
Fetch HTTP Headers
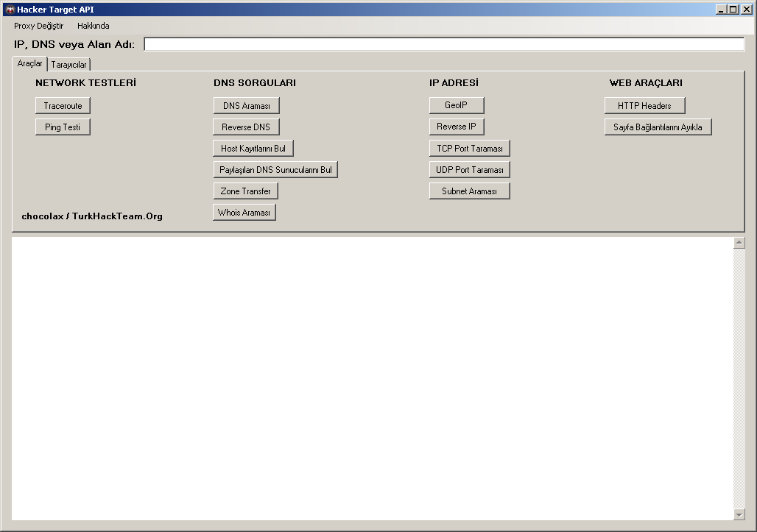(644, 106)
